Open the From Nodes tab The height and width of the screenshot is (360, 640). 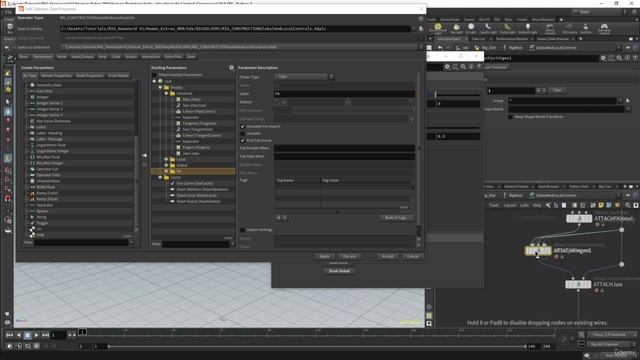pyautogui.click(x=119, y=76)
